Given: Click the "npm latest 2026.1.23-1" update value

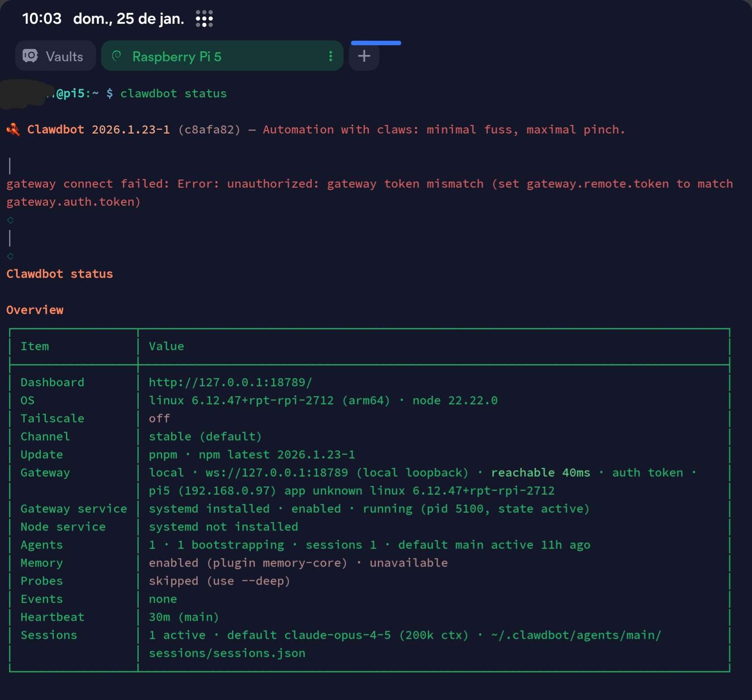Looking at the screenshot, I should (x=277, y=455).
